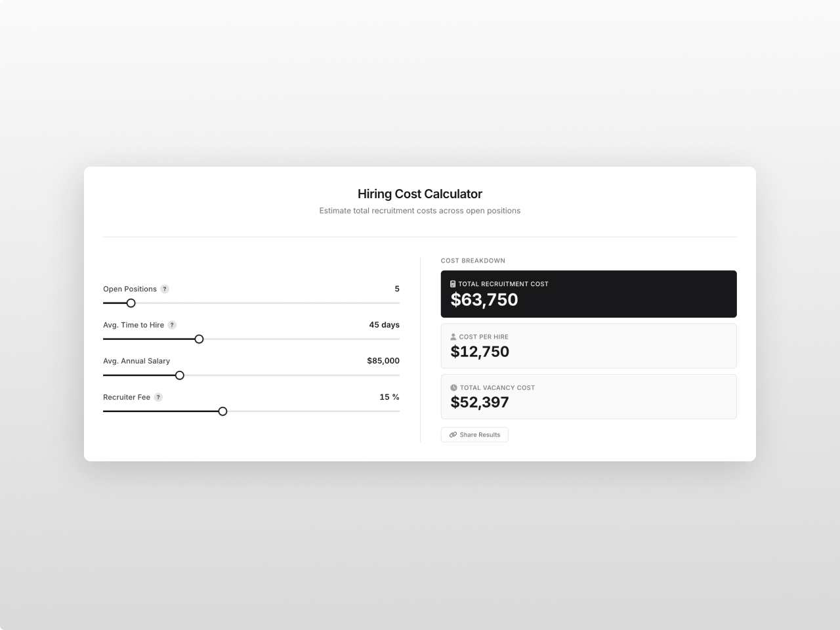Open the help tooltip next to Open Positions
The image size is (840, 630).
point(164,288)
